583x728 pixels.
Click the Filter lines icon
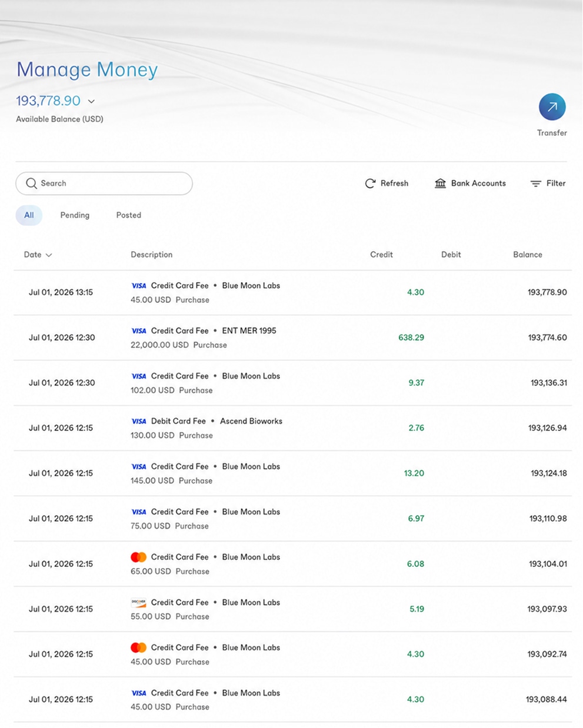tap(535, 183)
